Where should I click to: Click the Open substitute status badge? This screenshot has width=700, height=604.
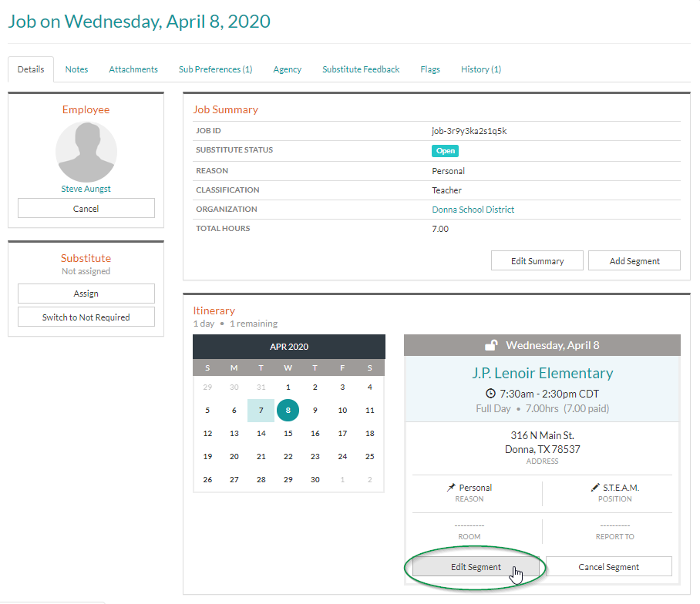click(445, 151)
